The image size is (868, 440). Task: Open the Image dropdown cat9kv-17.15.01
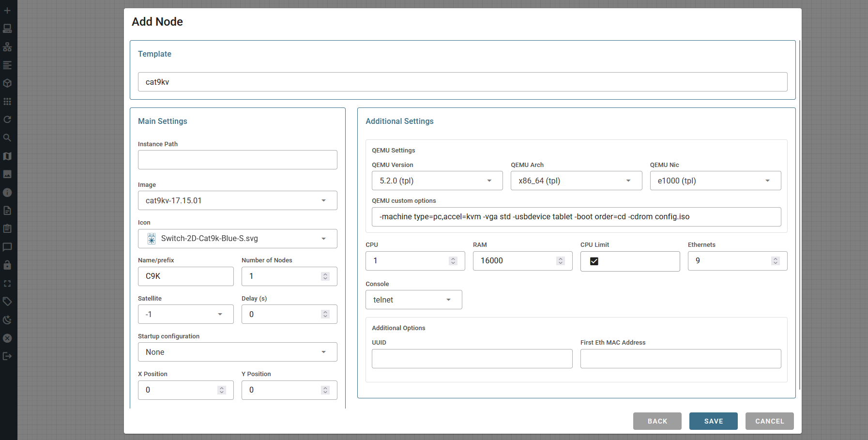click(x=238, y=200)
